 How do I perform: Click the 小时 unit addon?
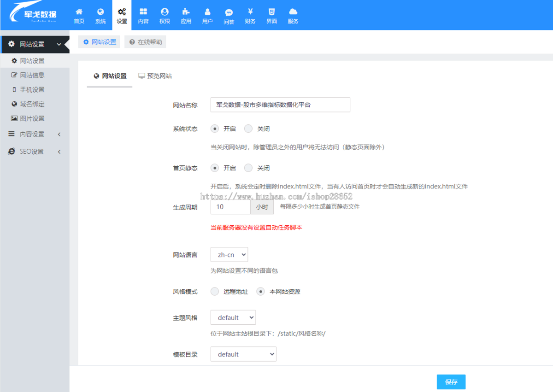(x=262, y=207)
